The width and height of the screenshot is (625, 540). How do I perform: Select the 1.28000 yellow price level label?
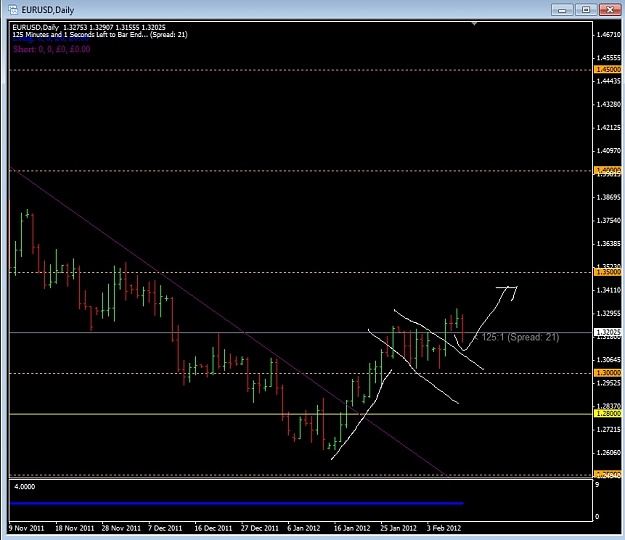pos(608,413)
